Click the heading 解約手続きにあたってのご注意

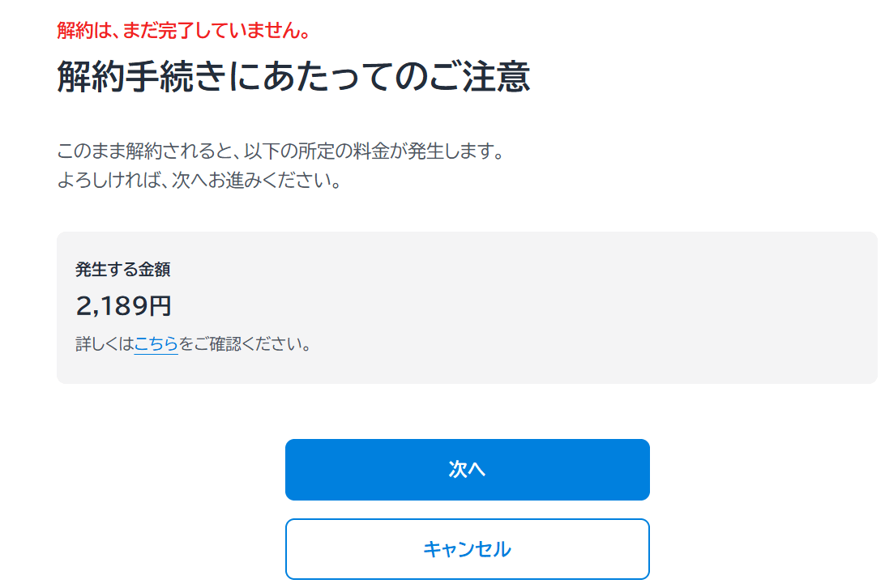pos(293,78)
